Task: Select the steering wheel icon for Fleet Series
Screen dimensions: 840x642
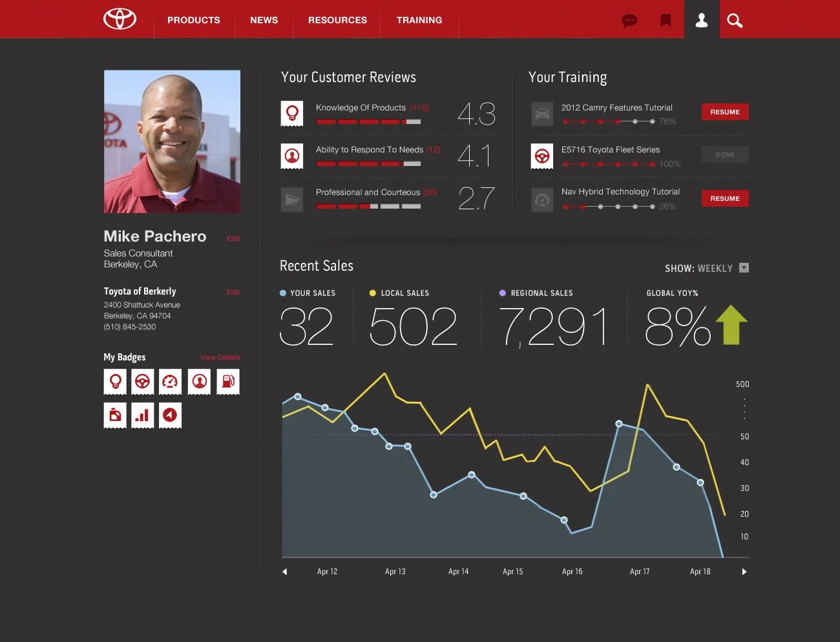Action: [x=542, y=156]
